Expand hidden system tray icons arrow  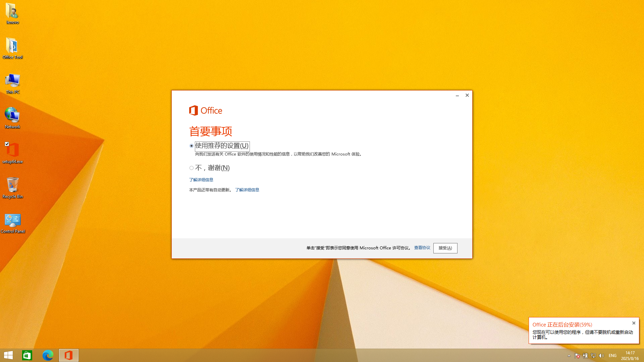[569, 356]
